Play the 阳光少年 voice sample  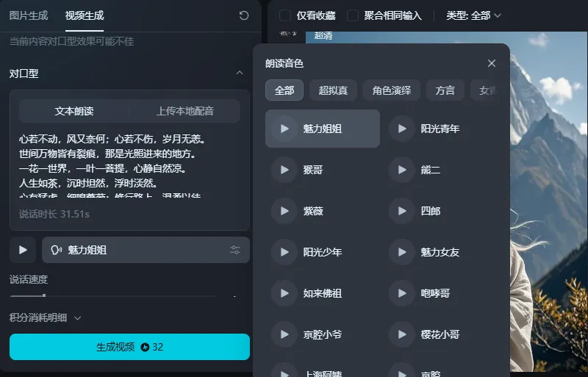[x=284, y=252]
